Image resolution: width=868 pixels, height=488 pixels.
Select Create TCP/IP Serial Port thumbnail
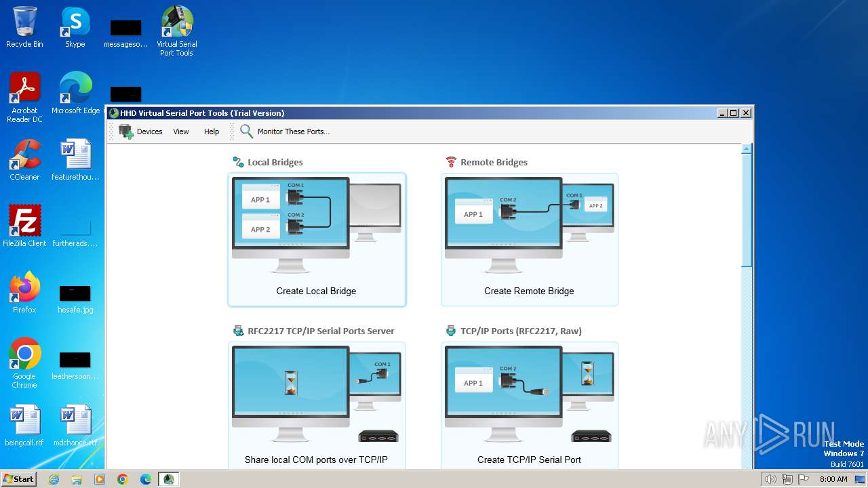pyautogui.click(x=530, y=394)
